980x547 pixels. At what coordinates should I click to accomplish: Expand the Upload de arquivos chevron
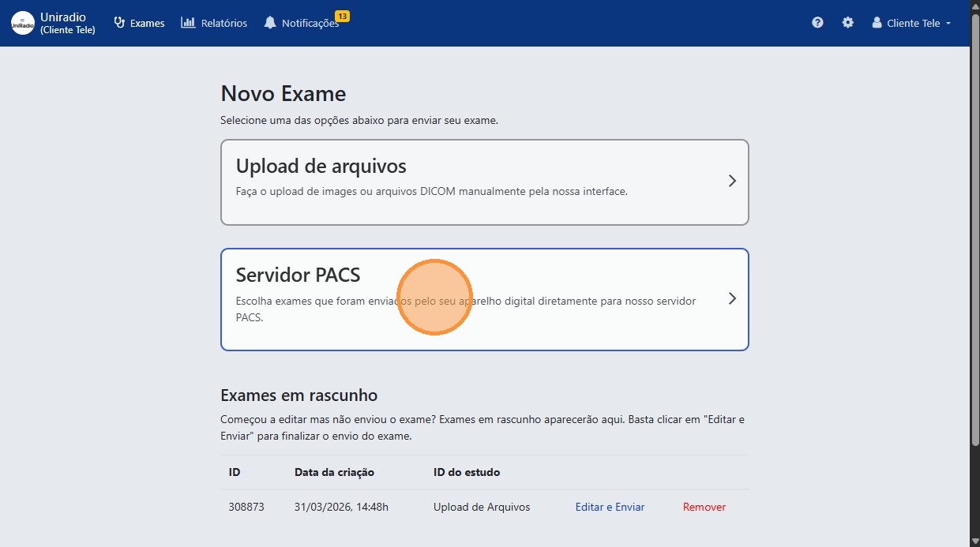point(731,181)
